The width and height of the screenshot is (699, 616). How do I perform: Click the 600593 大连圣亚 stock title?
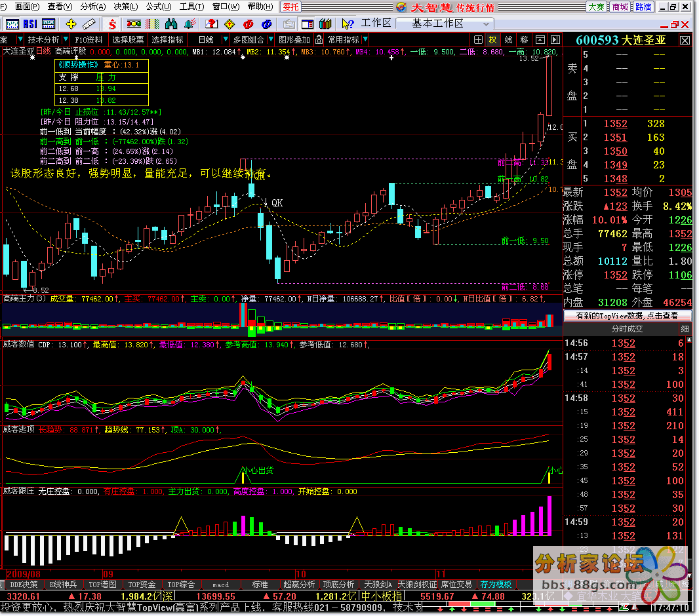(x=620, y=40)
